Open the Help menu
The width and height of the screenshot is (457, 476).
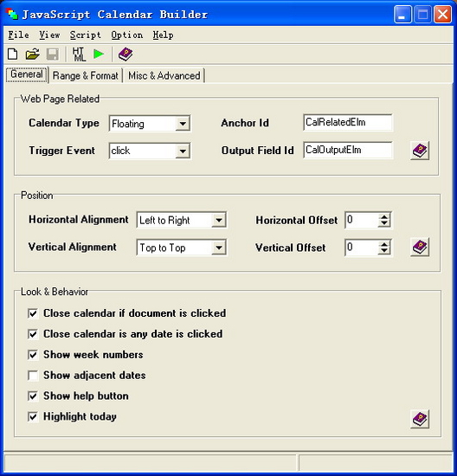(x=163, y=35)
